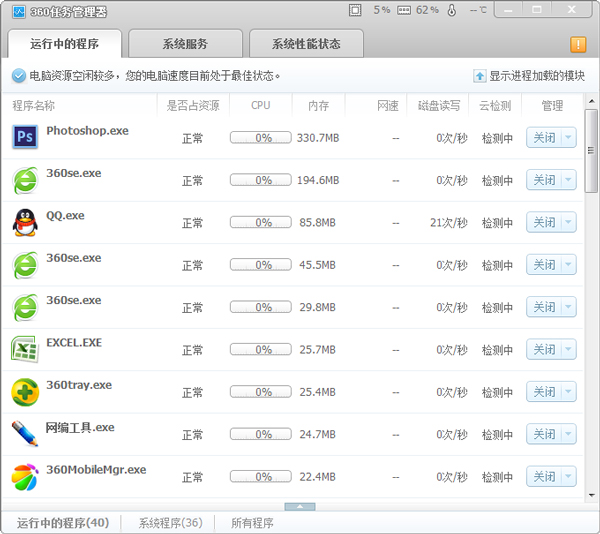
Task: Close QQ.exe with 关闭 button
Action: (544, 222)
